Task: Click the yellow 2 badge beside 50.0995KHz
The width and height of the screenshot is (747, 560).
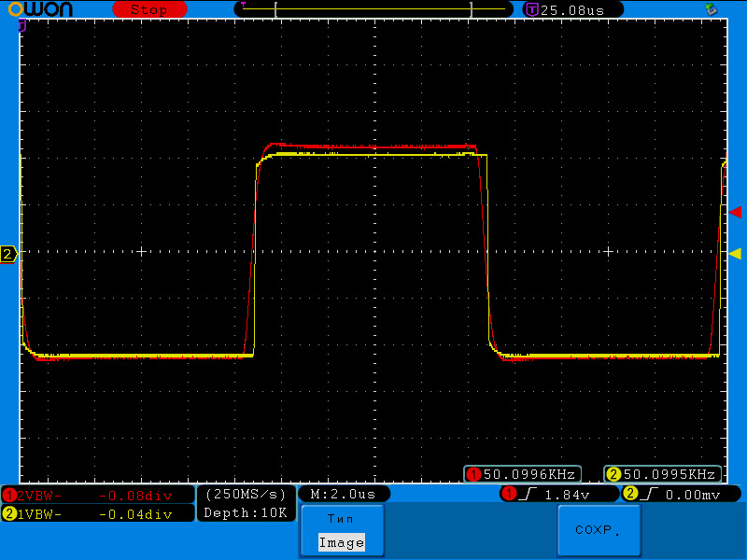Action: click(613, 474)
